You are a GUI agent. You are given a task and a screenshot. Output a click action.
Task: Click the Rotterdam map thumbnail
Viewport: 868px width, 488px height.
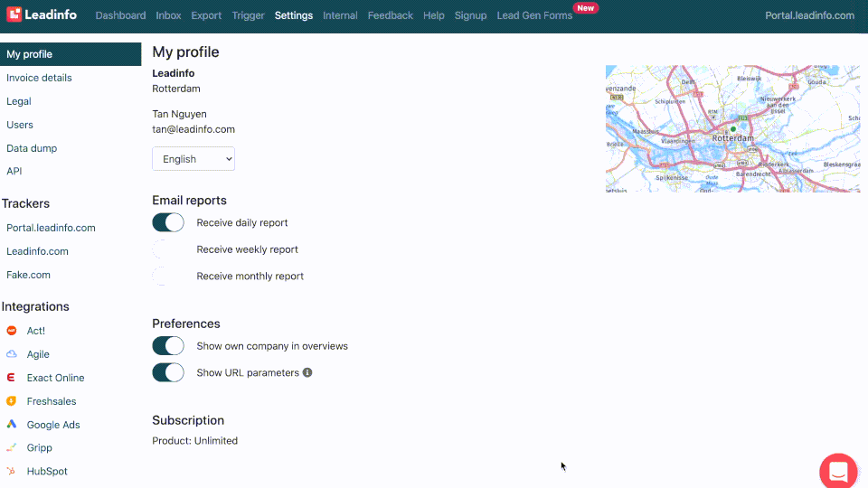pos(733,129)
